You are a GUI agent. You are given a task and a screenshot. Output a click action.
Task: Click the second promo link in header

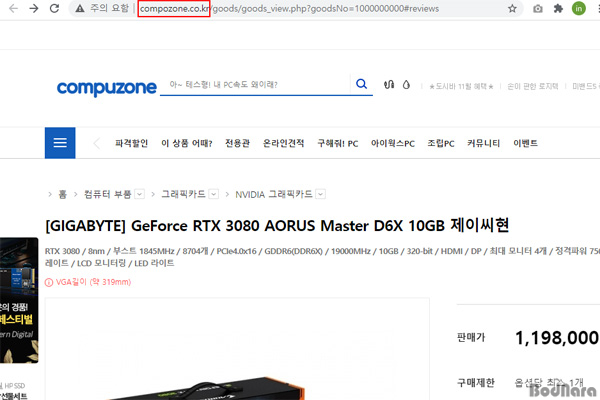(533, 87)
